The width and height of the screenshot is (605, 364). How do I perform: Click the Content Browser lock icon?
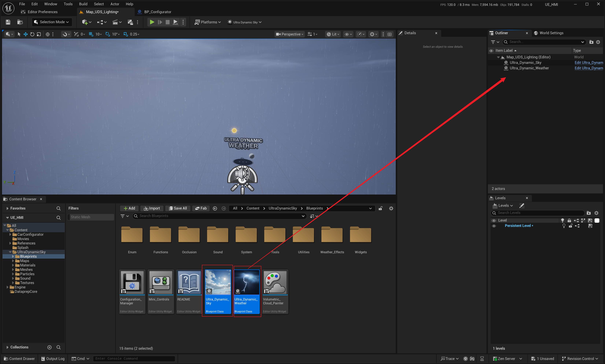380,208
